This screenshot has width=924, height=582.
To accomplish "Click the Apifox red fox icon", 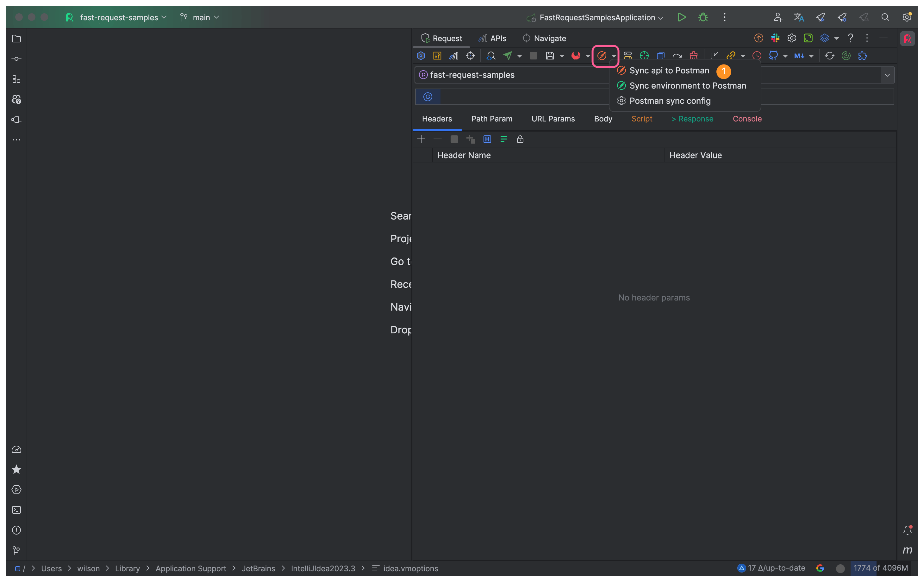I will 576,56.
